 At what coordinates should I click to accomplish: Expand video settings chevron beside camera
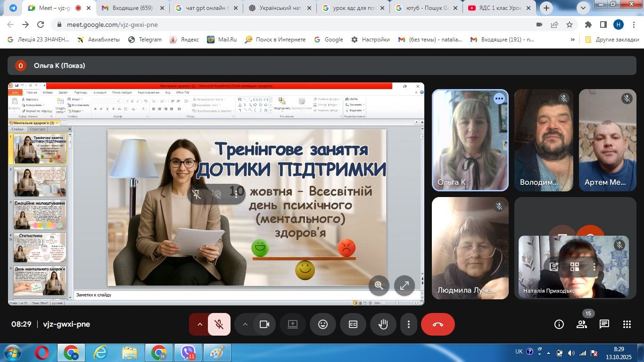pyautogui.click(x=245, y=324)
